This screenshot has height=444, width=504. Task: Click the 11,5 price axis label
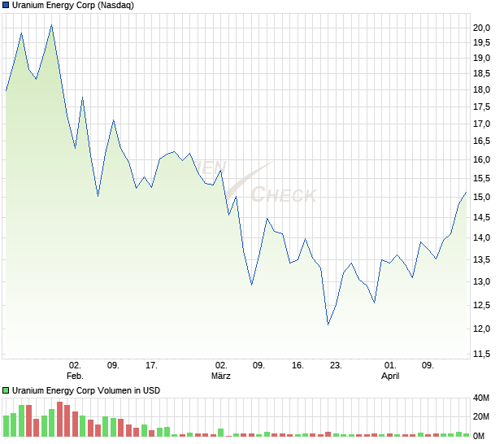pyautogui.click(x=481, y=354)
